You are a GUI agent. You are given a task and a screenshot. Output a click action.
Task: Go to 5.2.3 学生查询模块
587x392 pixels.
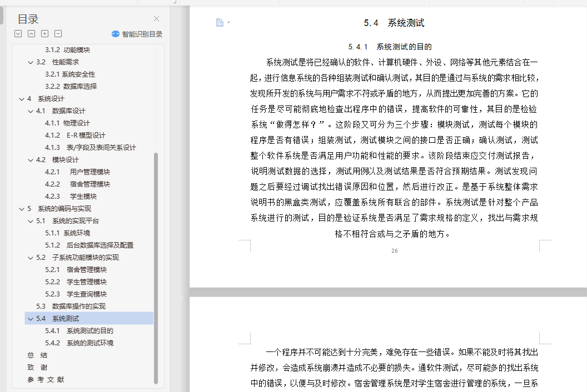point(76,294)
